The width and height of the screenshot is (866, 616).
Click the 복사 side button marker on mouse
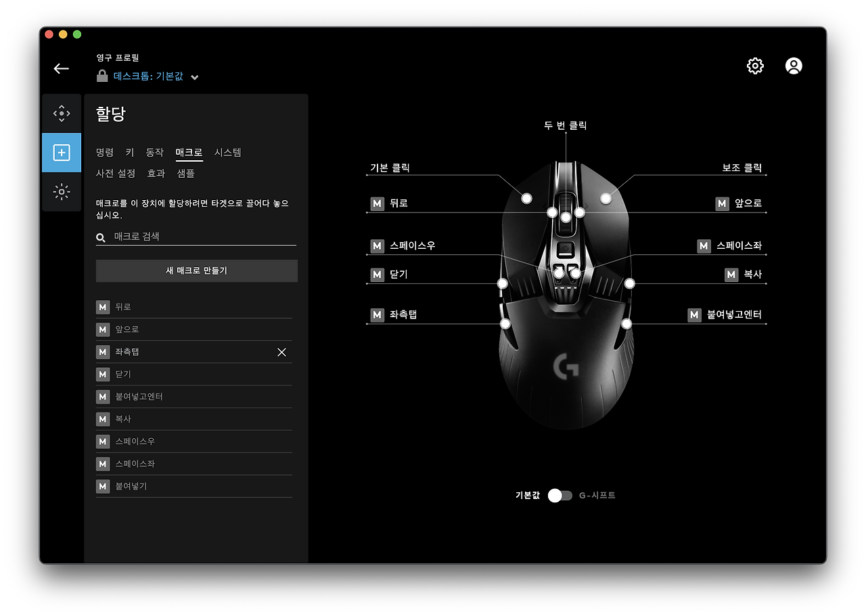point(629,283)
